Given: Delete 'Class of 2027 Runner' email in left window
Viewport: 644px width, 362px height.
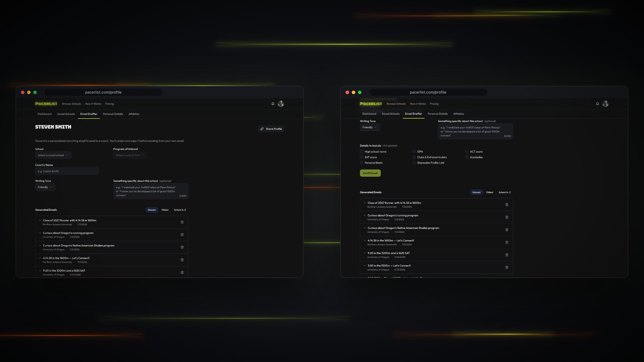Looking at the screenshot, I should [x=182, y=222].
